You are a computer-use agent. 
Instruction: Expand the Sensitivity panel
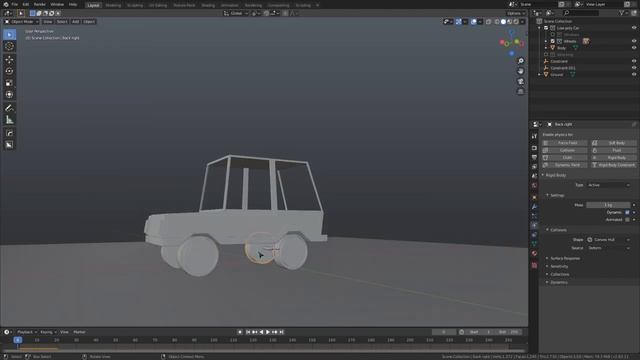(x=559, y=267)
